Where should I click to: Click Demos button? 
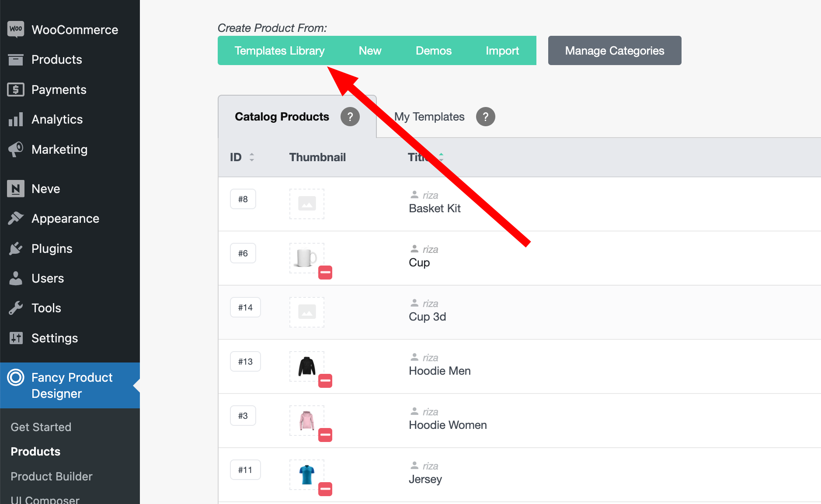point(434,51)
